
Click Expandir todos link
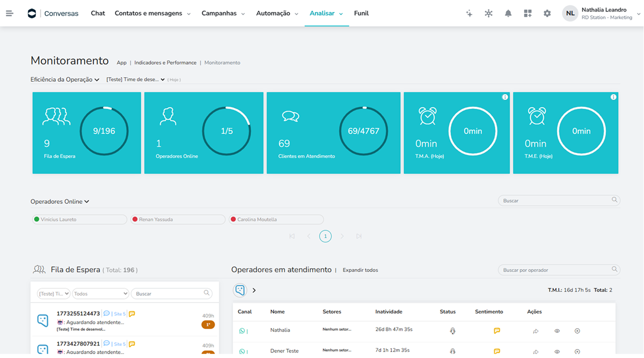click(x=360, y=270)
